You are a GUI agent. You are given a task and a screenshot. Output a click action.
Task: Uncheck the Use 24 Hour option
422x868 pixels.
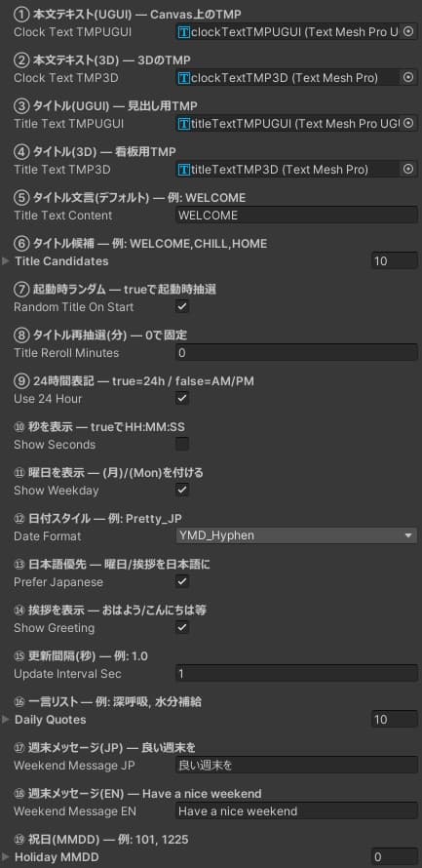coord(182,399)
